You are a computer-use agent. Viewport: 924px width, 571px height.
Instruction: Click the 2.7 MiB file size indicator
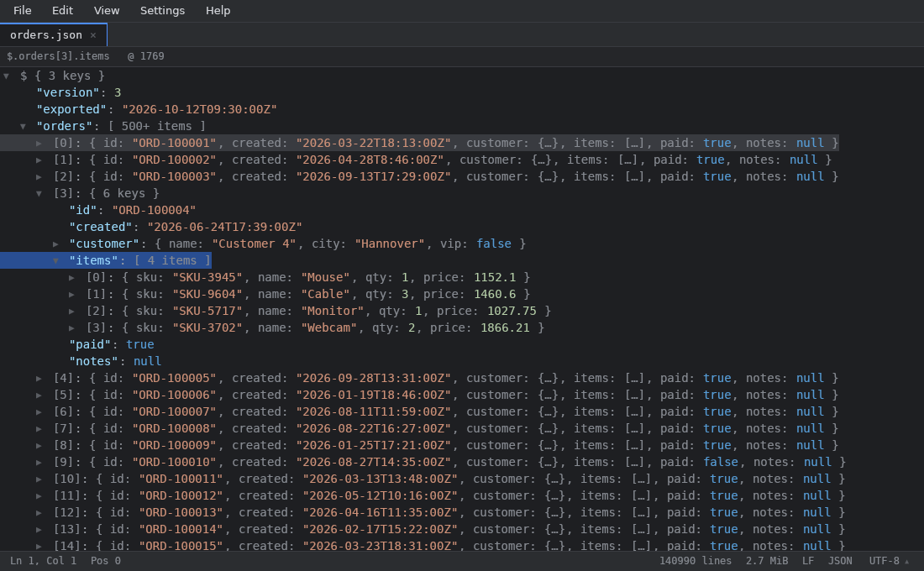tap(767, 561)
